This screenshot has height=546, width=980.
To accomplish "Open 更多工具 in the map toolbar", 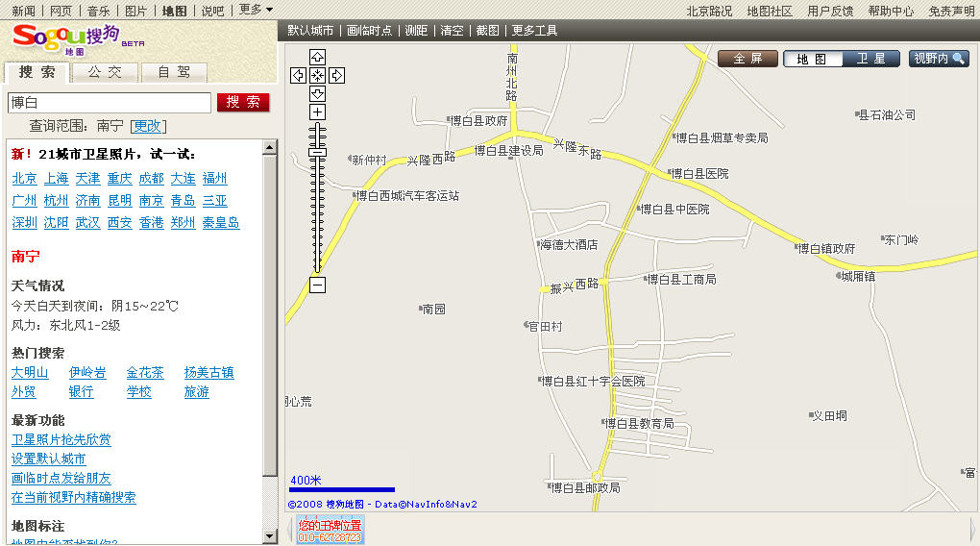I will [534, 30].
